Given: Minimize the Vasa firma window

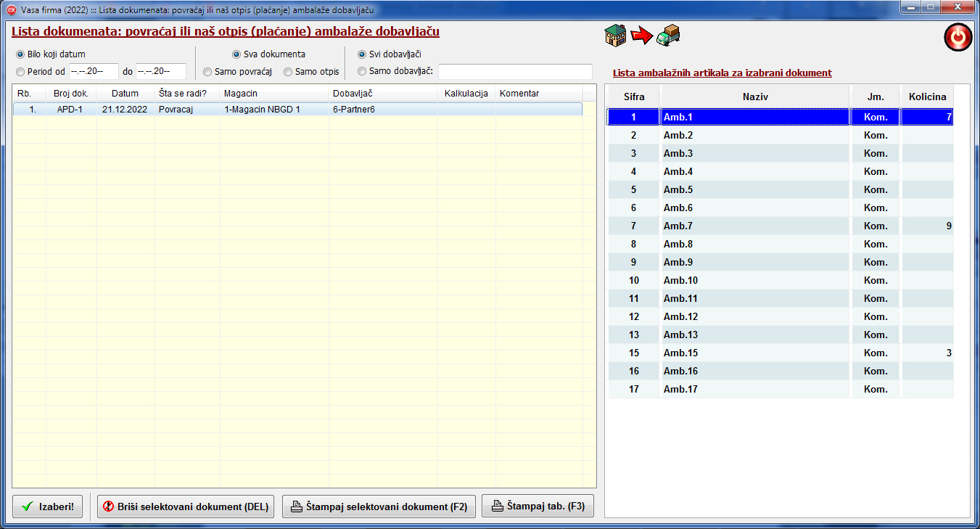Looking at the screenshot, I should [910, 7].
